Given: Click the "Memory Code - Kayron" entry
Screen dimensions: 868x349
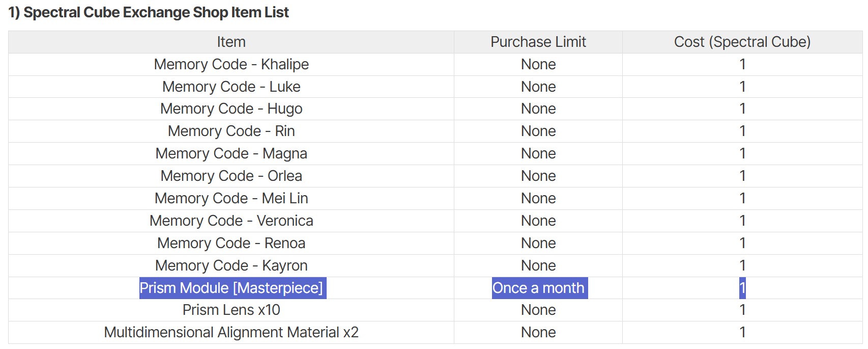Looking at the screenshot, I should pos(231,265).
